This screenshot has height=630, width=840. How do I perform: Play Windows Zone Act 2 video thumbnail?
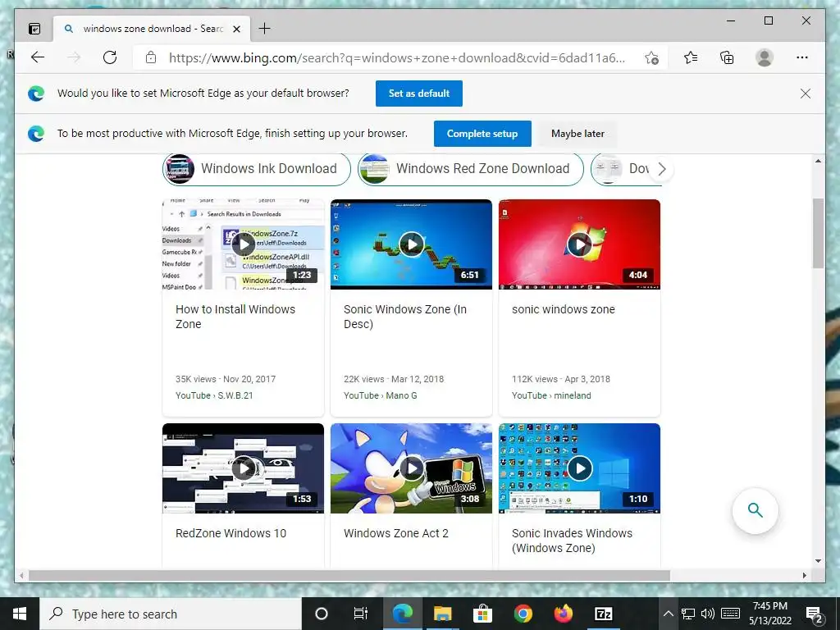point(412,468)
